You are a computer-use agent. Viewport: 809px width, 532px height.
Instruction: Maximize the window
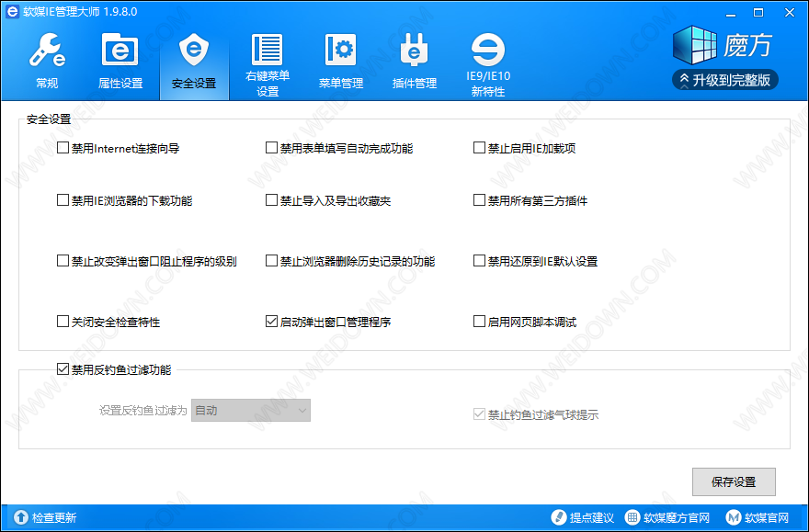pyautogui.click(x=758, y=12)
